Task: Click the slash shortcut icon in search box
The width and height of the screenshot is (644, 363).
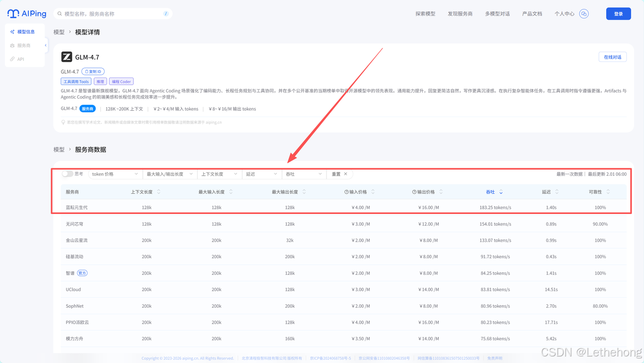Action: click(166, 14)
